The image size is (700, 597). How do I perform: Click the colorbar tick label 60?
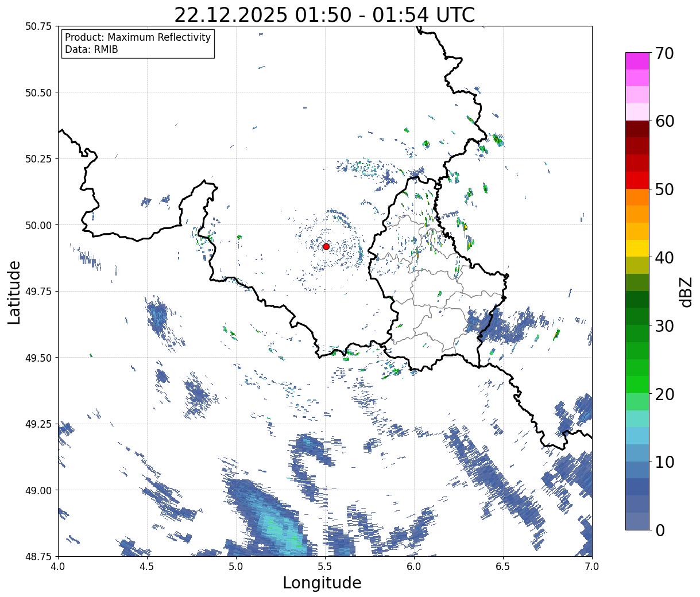click(x=664, y=121)
